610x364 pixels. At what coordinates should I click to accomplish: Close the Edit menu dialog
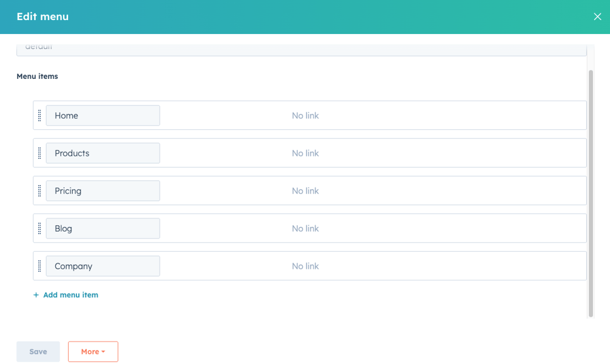(x=597, y=16)
